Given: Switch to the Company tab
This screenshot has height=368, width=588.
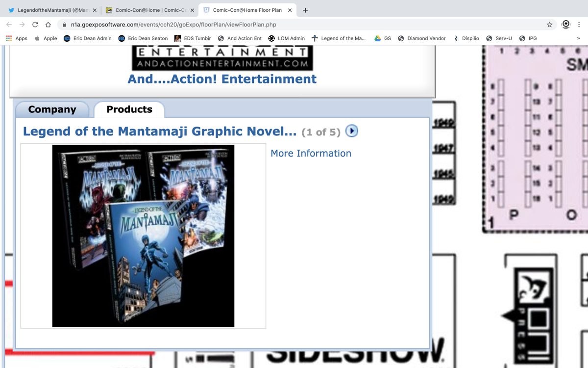Looking at the screenshot, I should pyautogui.click(x=52, y=109).
